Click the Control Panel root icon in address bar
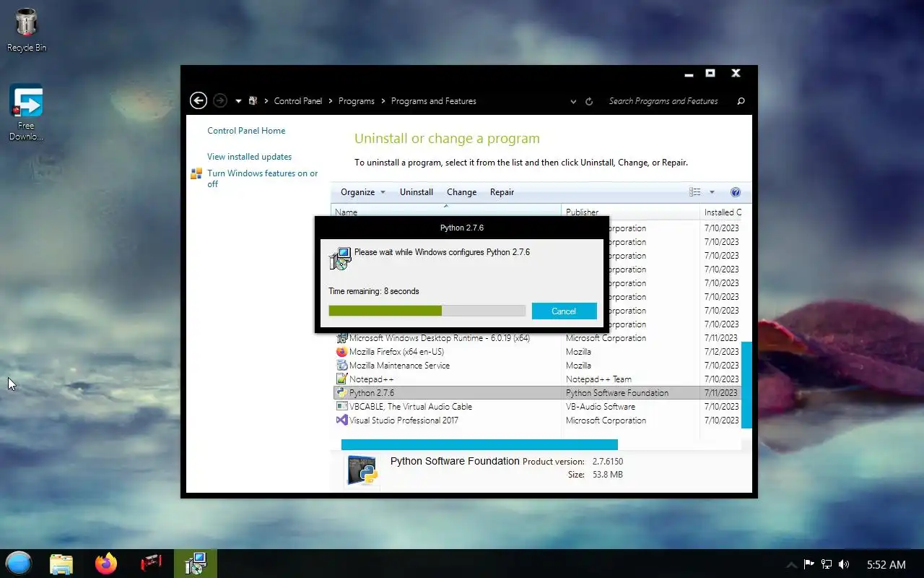The height and width of the screenshot is (578, 924). coord(253,101)
